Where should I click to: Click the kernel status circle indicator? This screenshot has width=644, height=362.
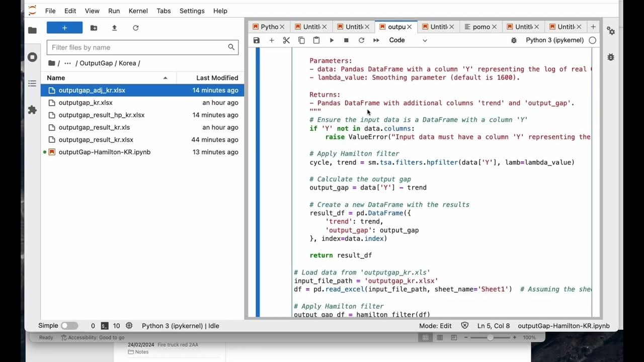[593, 40]
